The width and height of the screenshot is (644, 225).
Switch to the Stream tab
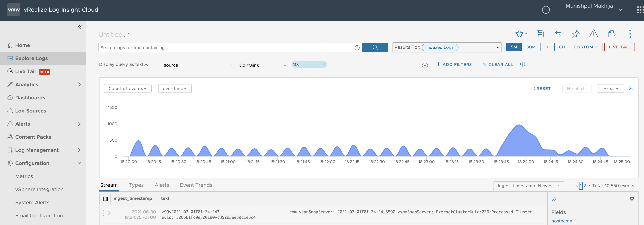pyautogui.click(x=109, y=185)
